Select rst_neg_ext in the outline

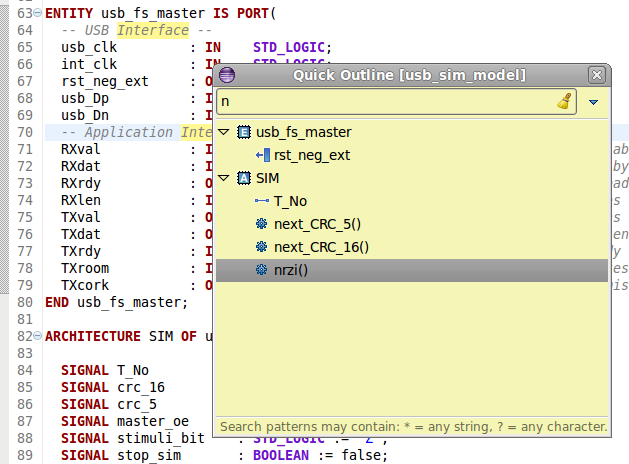pos(312,155)
